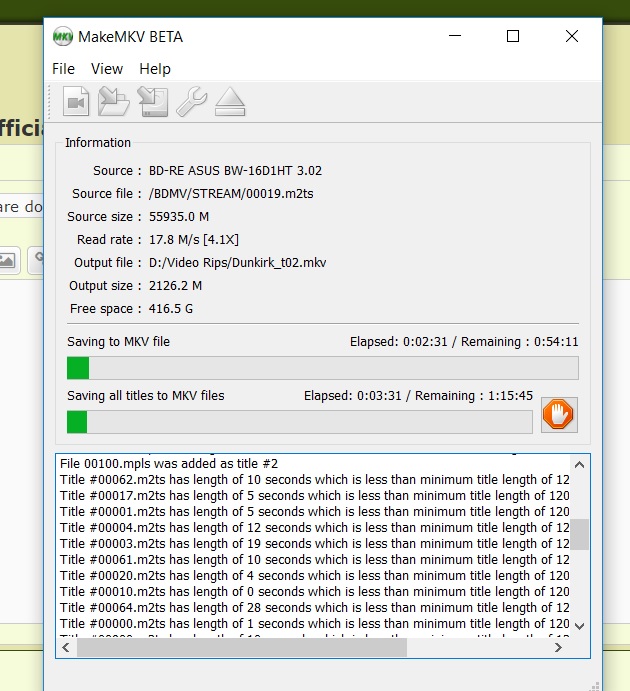Select the log line for Title #00010.m2ts

(315, 591)
